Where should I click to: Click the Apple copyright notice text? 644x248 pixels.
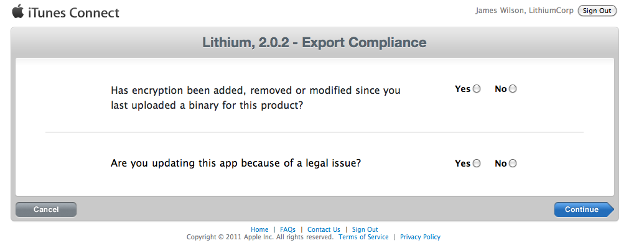[260, 237]
